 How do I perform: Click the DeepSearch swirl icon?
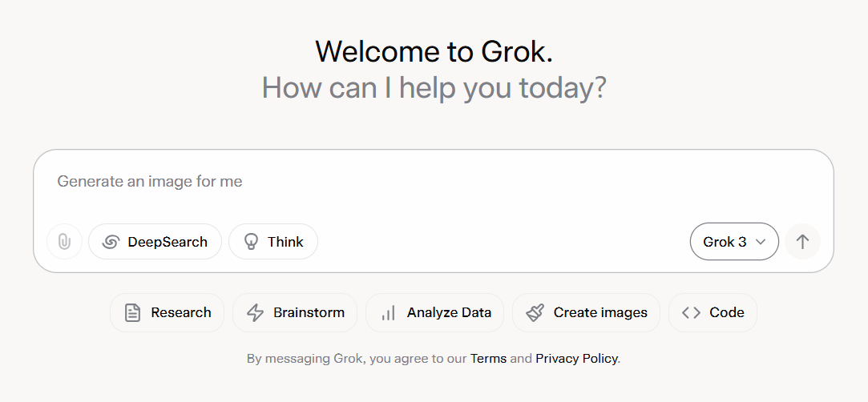pos(111,242)
